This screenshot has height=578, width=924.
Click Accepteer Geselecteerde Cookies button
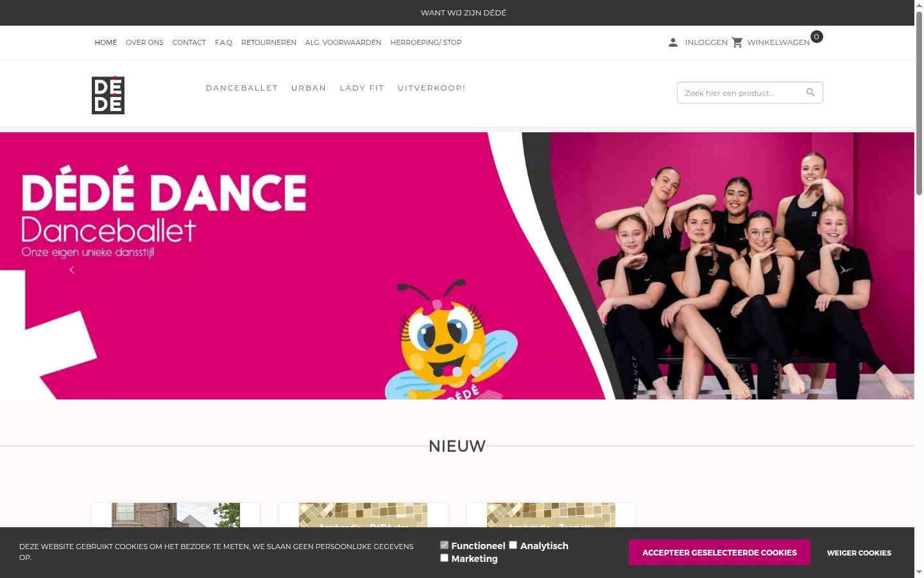point(719,552)
